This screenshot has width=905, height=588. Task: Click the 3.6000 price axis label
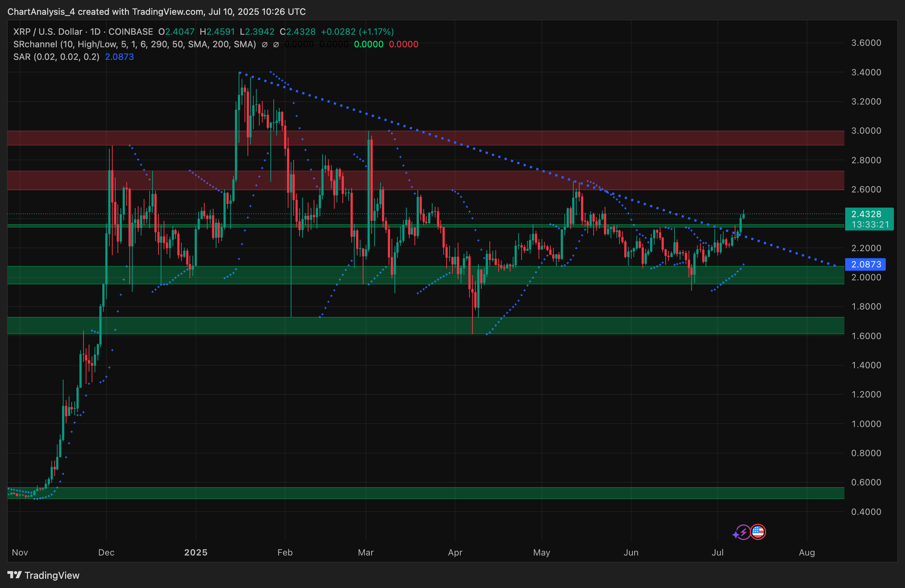click(x=866, y=43)
